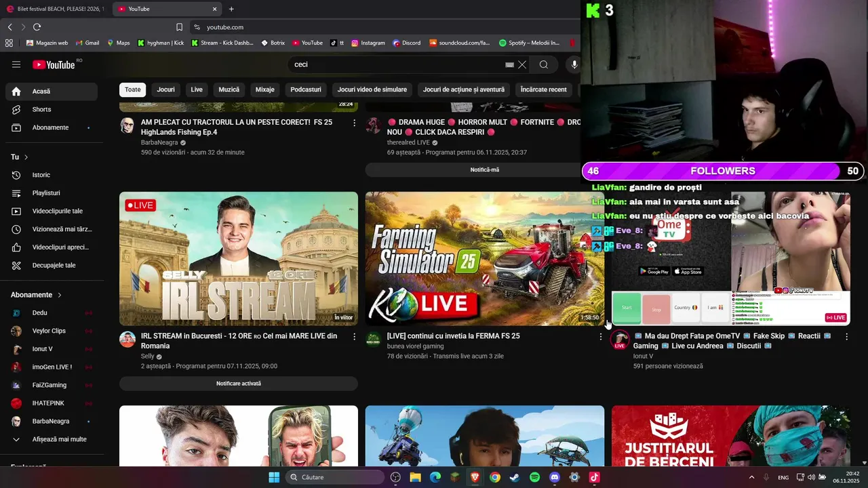Open the Discord bookmark
Image resolution: width=868 pixels, height=488 pixels.
[406, 43]
